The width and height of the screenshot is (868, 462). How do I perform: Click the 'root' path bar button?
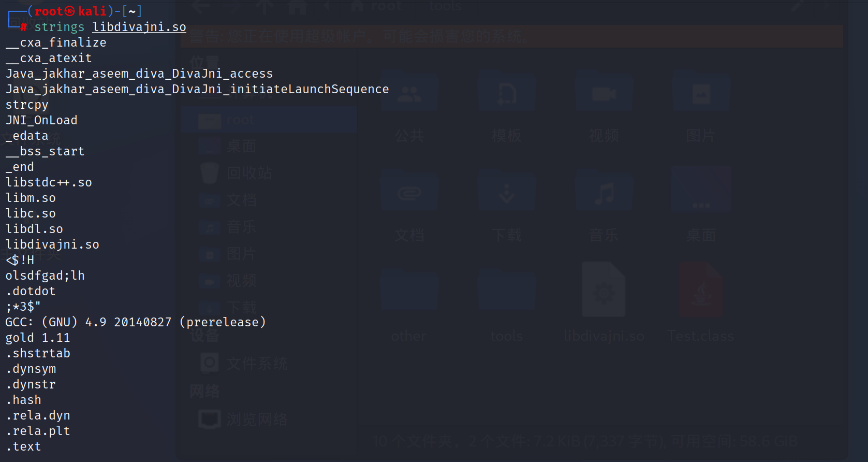tap(376, 6)
